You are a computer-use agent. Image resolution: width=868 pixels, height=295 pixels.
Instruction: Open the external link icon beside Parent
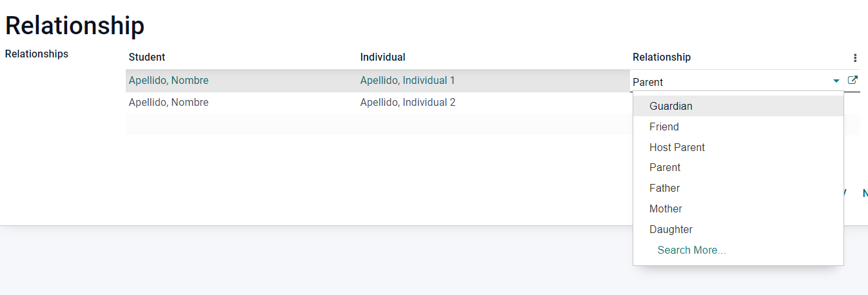tap(853, 81)
